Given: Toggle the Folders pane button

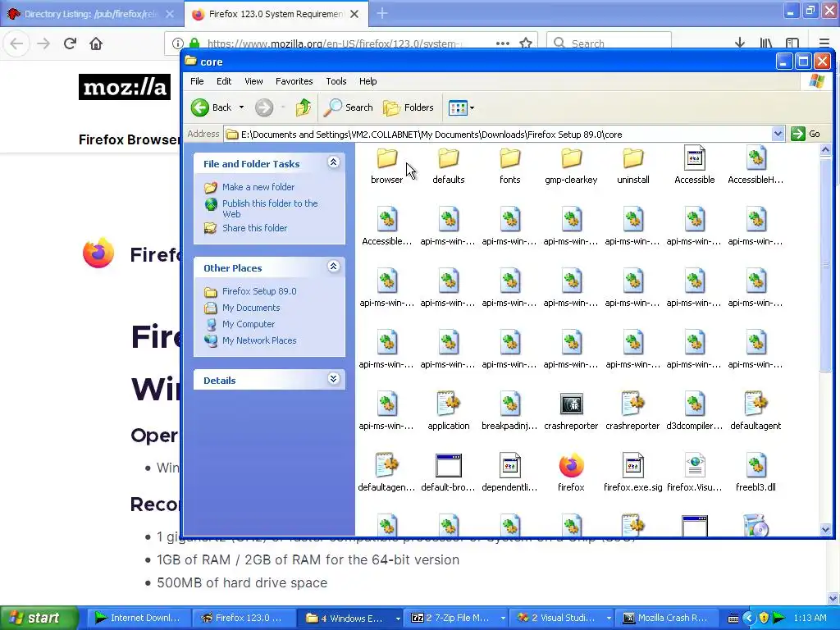Looking at the screenshot, I should [409, 107].
